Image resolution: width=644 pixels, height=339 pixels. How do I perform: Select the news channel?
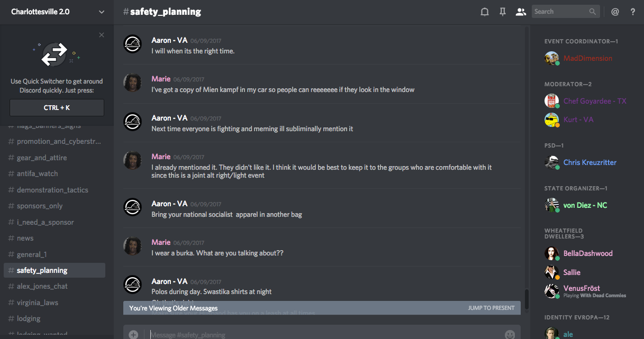click(x=25, y=238)
